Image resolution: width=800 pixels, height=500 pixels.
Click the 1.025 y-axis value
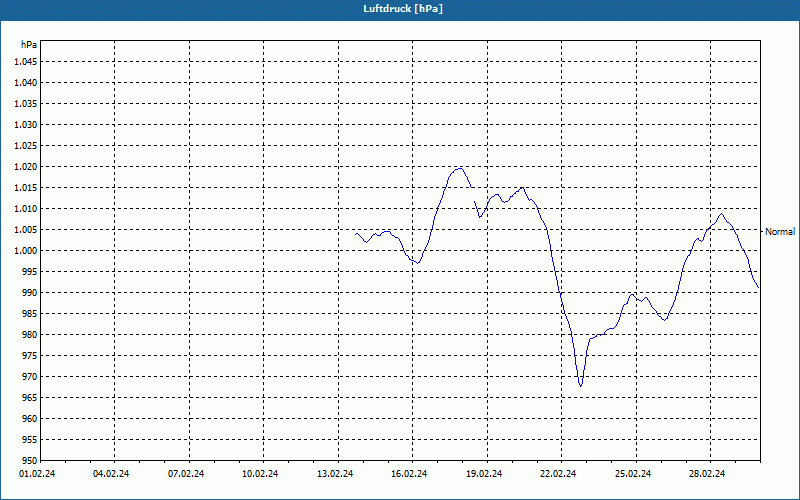pyautogui.click(x=26, y=145)
